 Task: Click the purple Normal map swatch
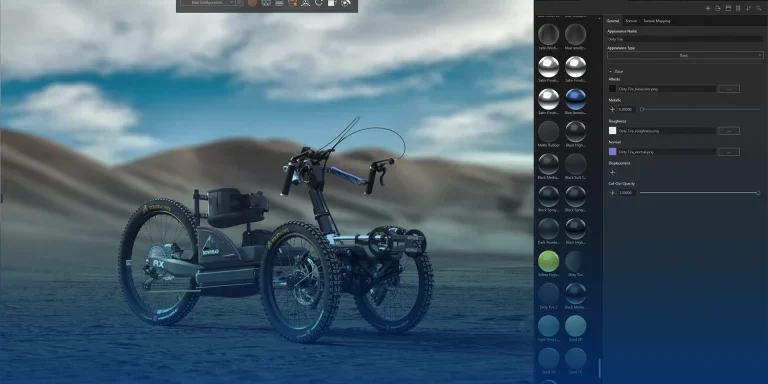click(x=612, y=152)
